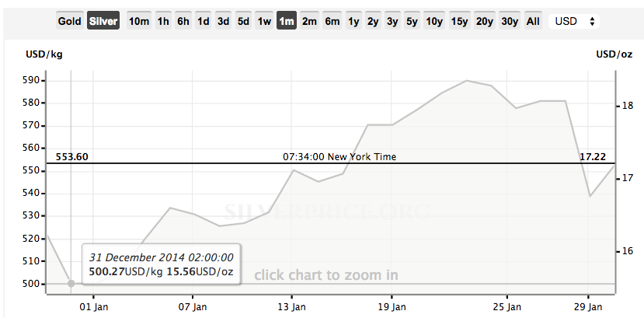Screen dimensions: 644x318
Task: Choose the 1h time range
Action: (163, 20)
